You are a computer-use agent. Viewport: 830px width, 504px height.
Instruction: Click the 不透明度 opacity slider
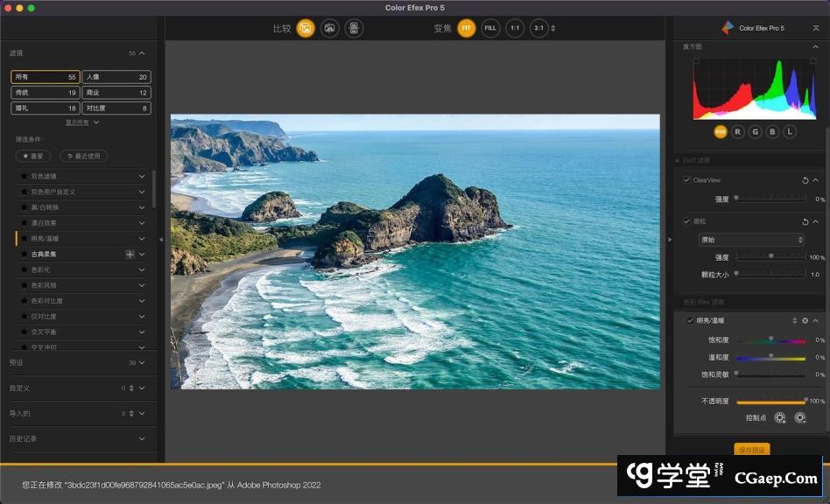pyautogui.click(x=770, y=402)
